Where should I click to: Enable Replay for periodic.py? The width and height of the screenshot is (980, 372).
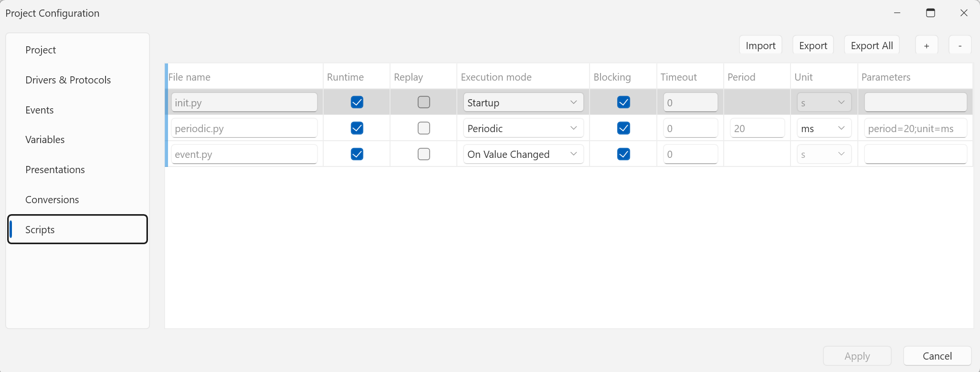coord(424,128)
